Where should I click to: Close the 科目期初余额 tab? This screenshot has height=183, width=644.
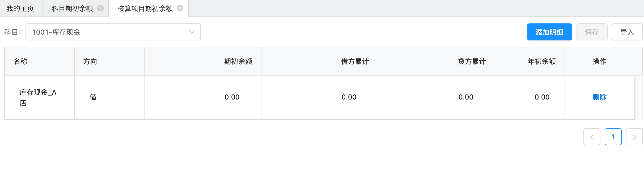tap(100, 9)
